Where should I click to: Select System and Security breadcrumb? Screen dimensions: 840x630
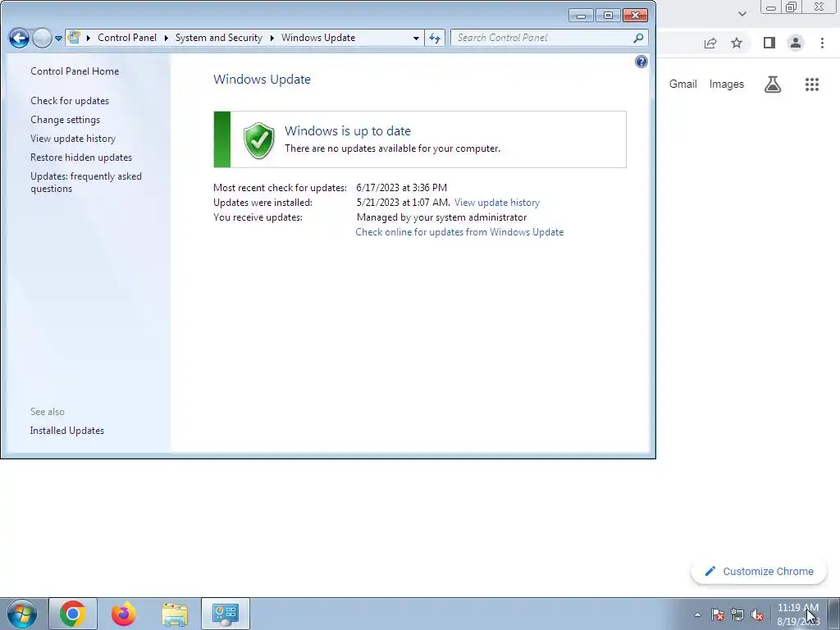218,38
